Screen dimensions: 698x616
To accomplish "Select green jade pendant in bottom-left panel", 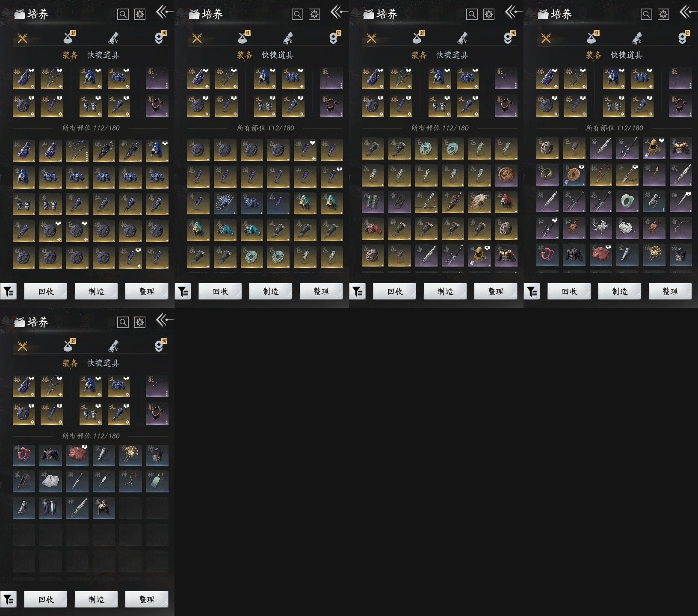I will (x=157, y=482).
